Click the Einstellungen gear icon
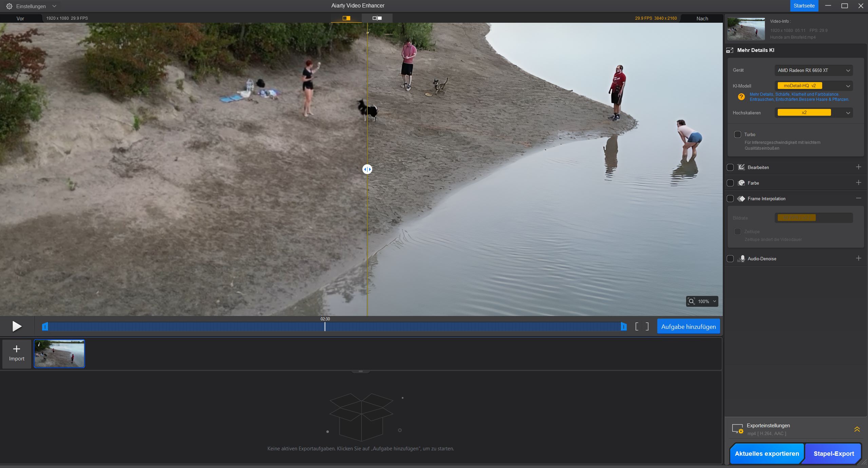 9,6
